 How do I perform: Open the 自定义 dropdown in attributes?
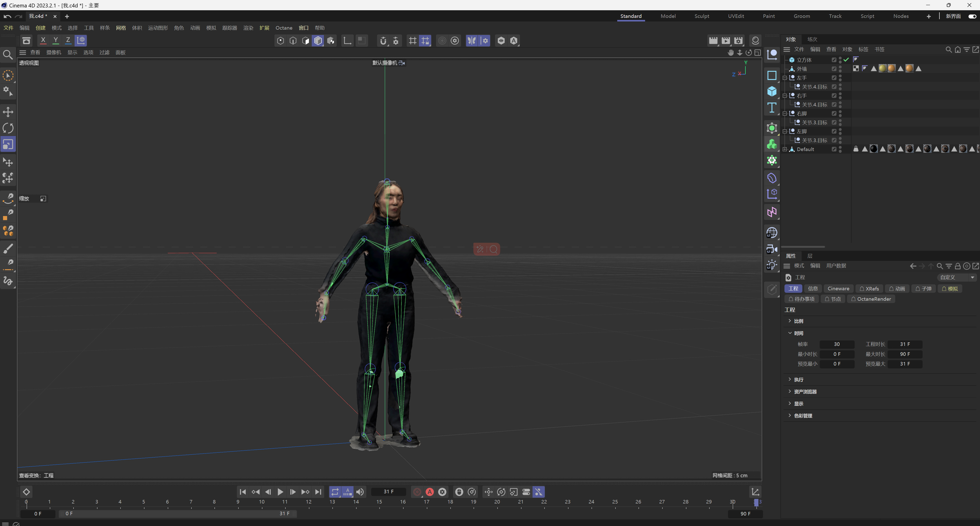pos(956,277)
